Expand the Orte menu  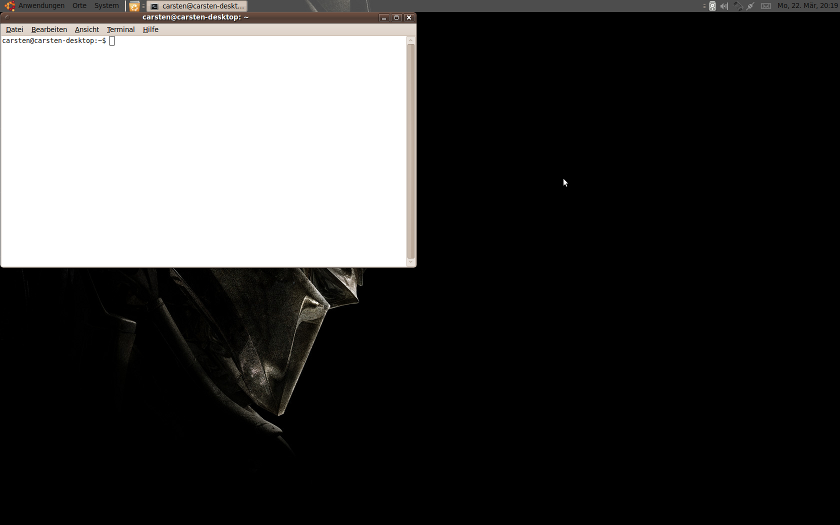pyautogui.click(x=79, y=6)
